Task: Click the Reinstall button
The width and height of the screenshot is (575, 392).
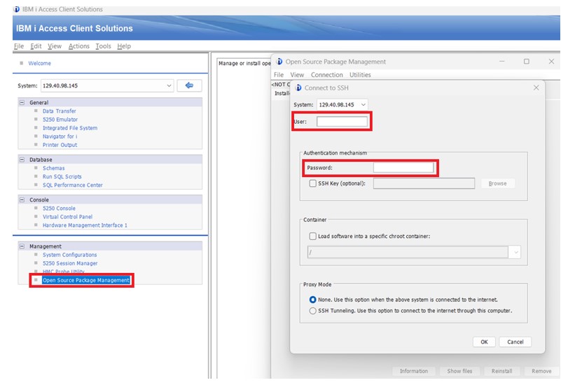Action: click(501, 371)
